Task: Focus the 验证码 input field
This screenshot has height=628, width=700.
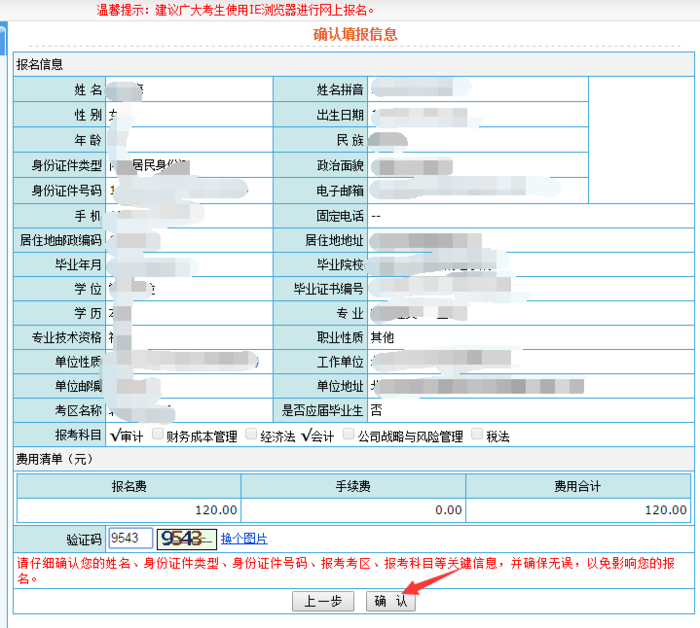Action: (x=130, y=539)
